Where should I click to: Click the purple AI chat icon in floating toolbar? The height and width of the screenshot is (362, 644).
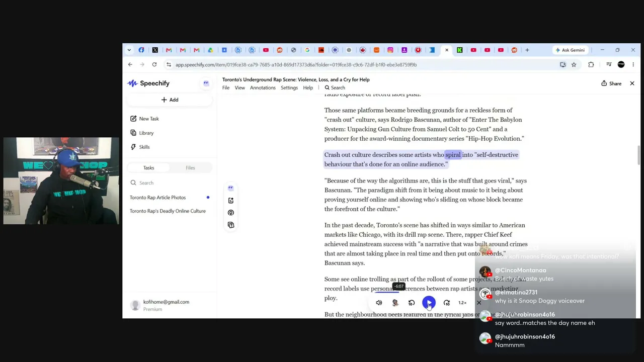tap(230, 188)
